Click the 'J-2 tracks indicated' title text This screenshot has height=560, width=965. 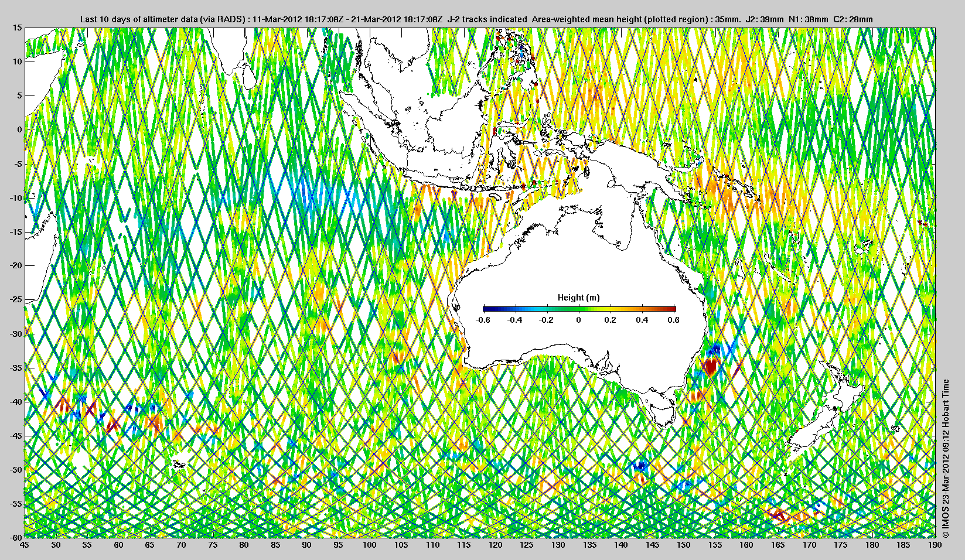(x=487, y=19)
